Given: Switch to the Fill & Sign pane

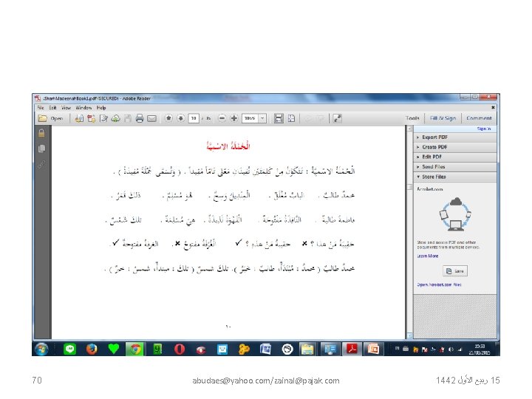Looking at the screenshot, I should [x=443, y=118].
